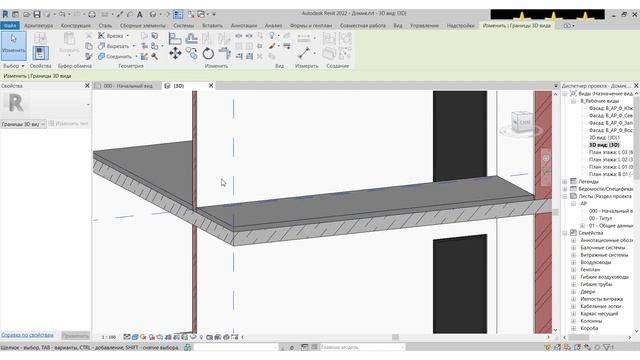Click the Measure (Измерить) distance icon
This screenshot has height=360, width=640.
(304, 53)
